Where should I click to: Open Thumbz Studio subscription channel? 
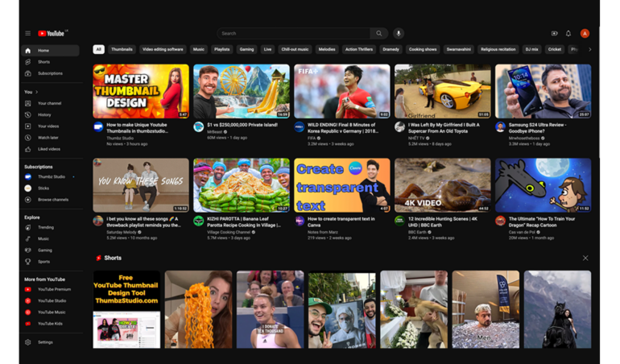coord(50,177)
